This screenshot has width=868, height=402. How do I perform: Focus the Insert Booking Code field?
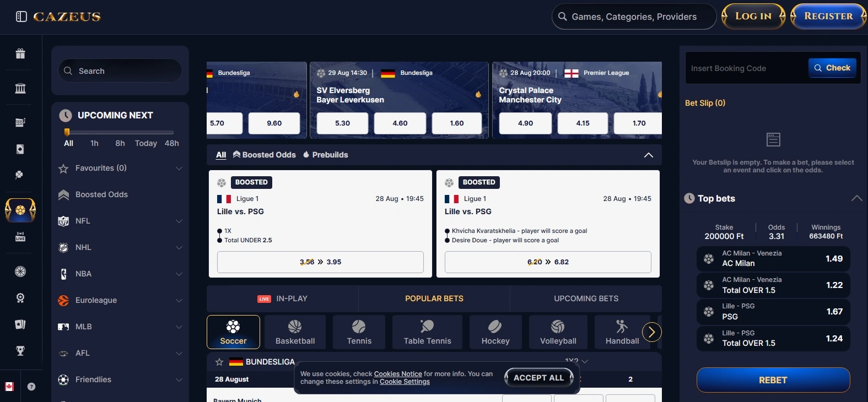(x=747, y=68)
